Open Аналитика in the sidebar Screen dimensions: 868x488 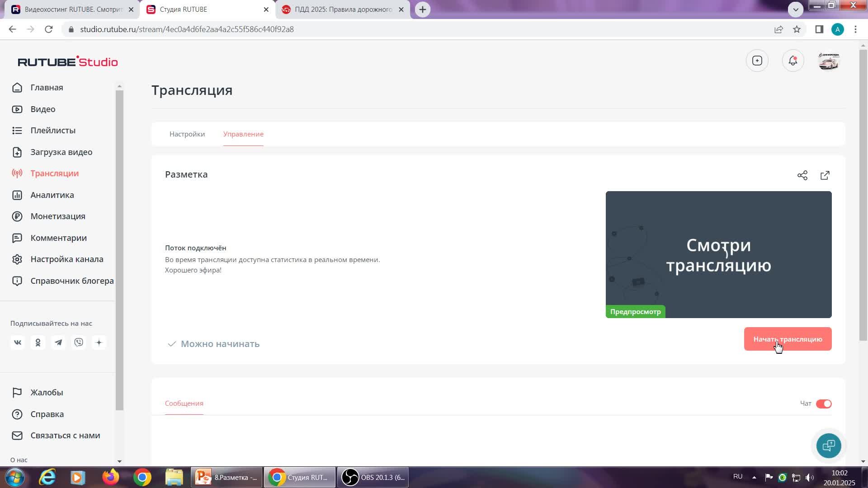52,195
